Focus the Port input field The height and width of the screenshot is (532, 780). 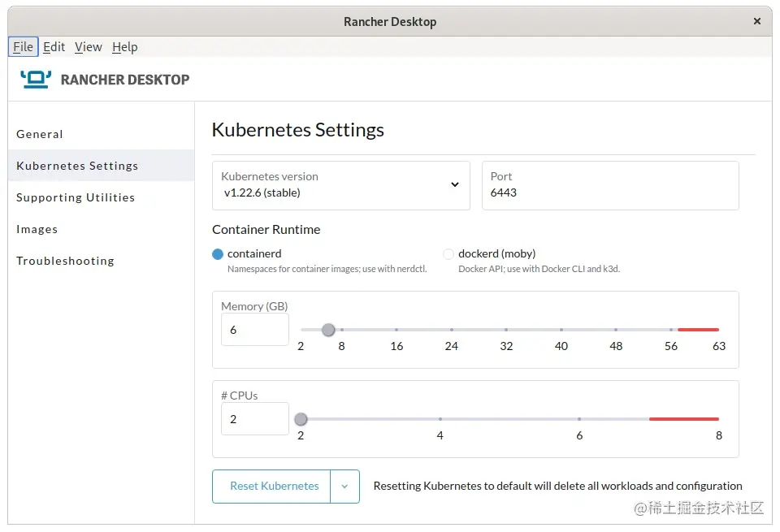coord(610,185)
